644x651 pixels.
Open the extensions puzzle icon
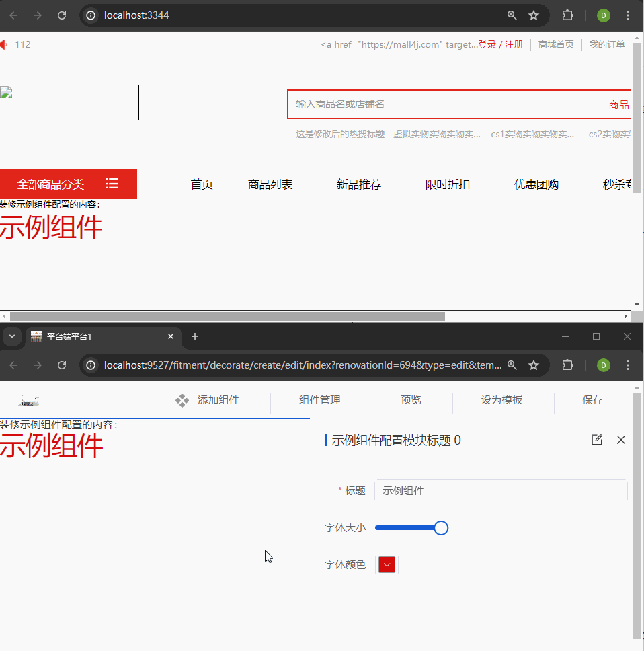click(567, 15)
